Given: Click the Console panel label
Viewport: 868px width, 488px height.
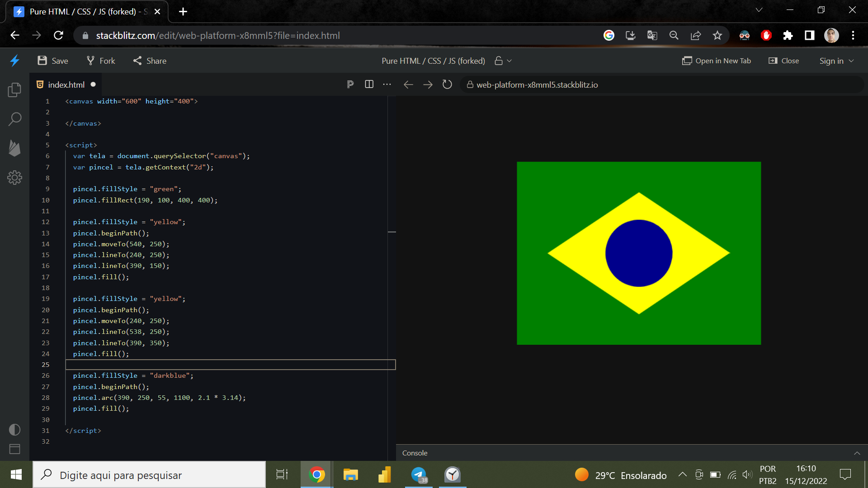Looking at the screenshot, I should (415, 453).
